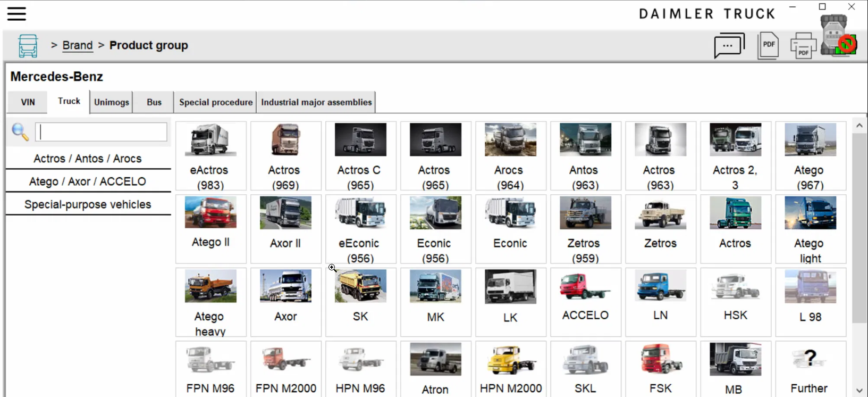
Task: Filter by Actros / Antos / Arocs
Action: (88, 159)
